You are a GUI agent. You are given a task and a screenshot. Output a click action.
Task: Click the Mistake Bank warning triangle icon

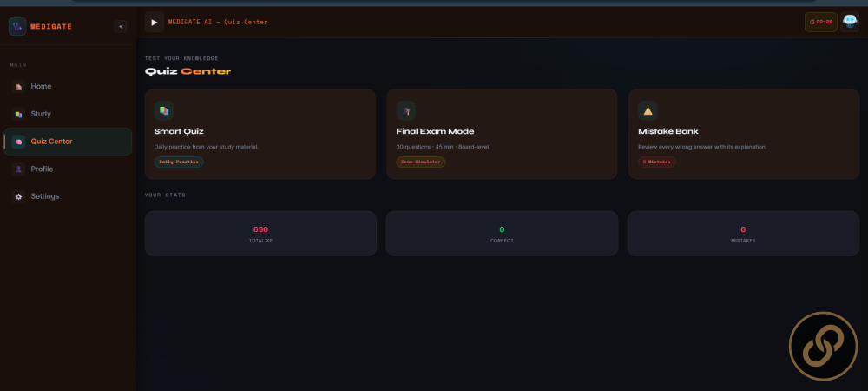648,110
